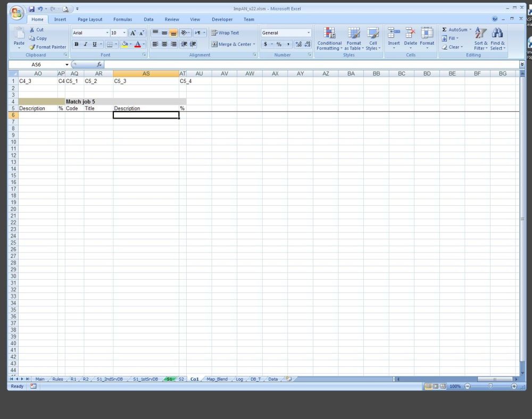Click the Office Button logo

point(18,12)
